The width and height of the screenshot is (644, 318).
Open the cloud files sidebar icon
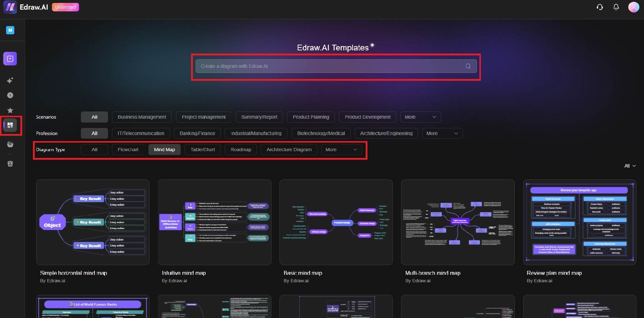[x=10, y=144]
